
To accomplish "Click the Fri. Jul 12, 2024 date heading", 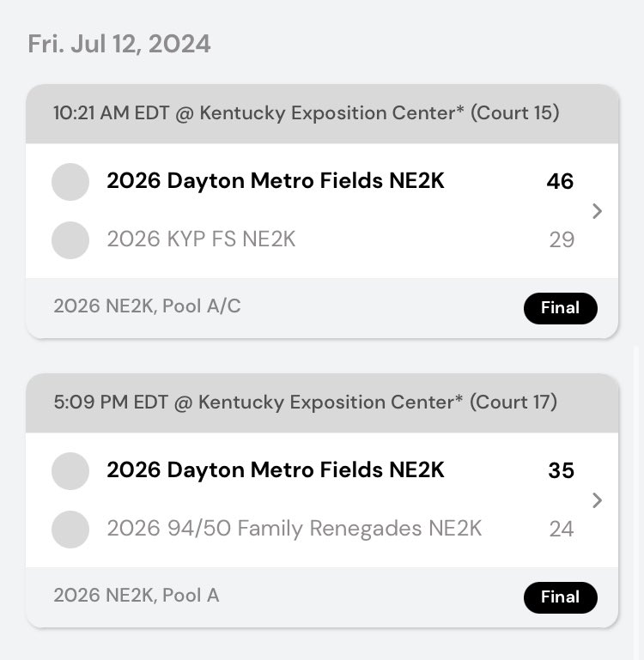I will [119, 44].
